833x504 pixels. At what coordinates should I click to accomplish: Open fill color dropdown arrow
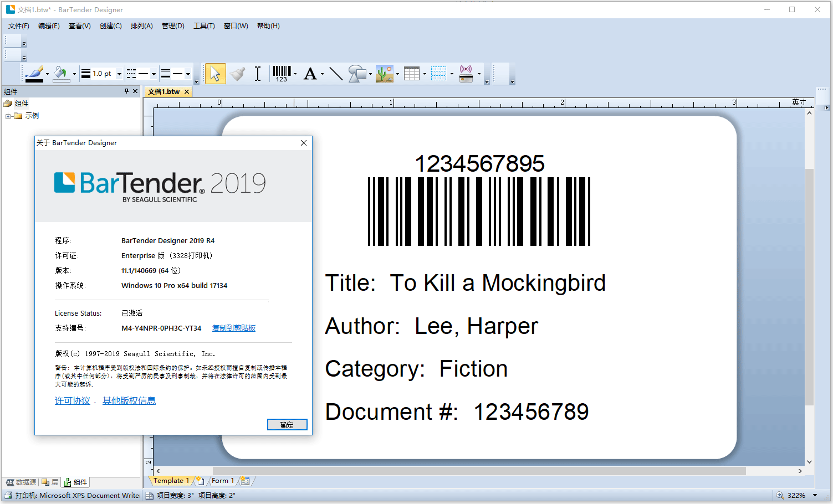click(74, 74)
